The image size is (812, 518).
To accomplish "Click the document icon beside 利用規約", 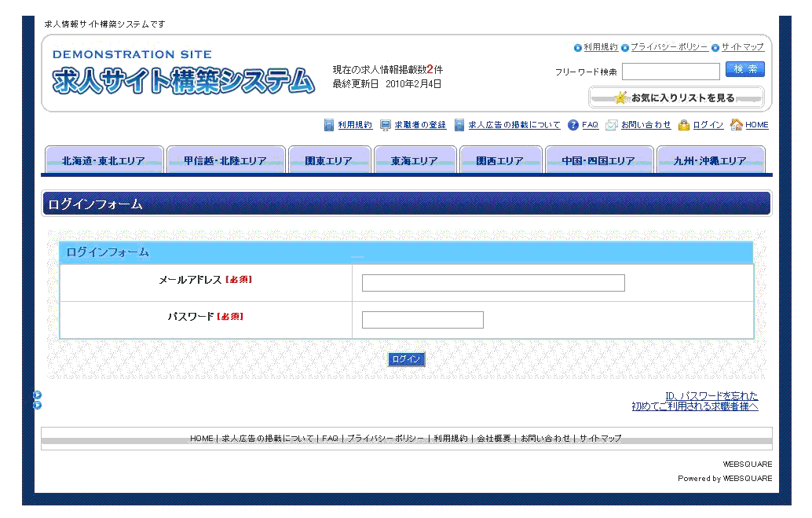I will pyautogui.click(x=328, y=125).
